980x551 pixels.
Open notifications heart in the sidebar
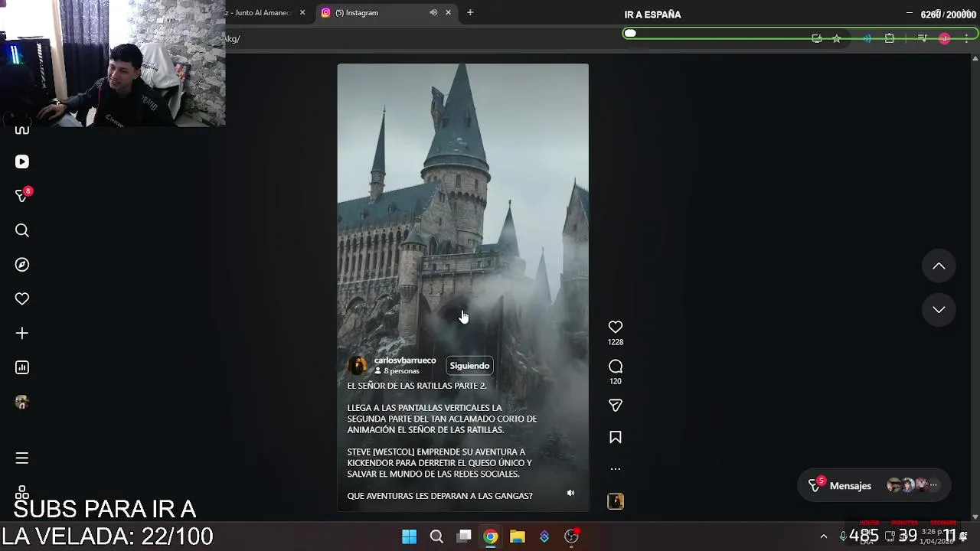[x=21, y=299]
